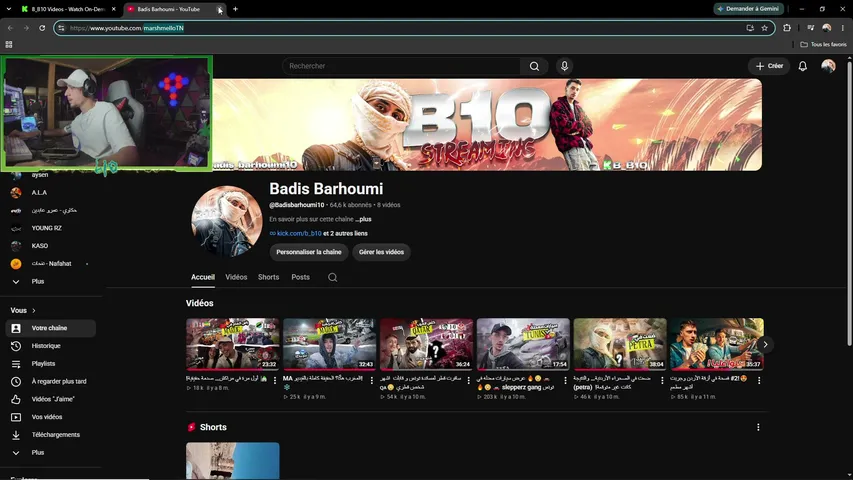Click the Créer button

point(769,66)
